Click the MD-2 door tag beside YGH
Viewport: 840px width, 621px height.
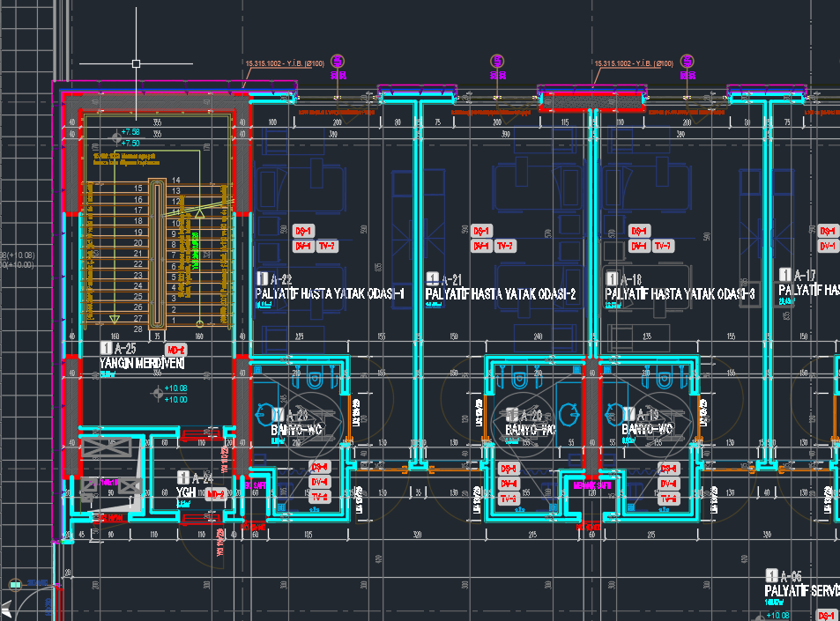click(217, 493)
